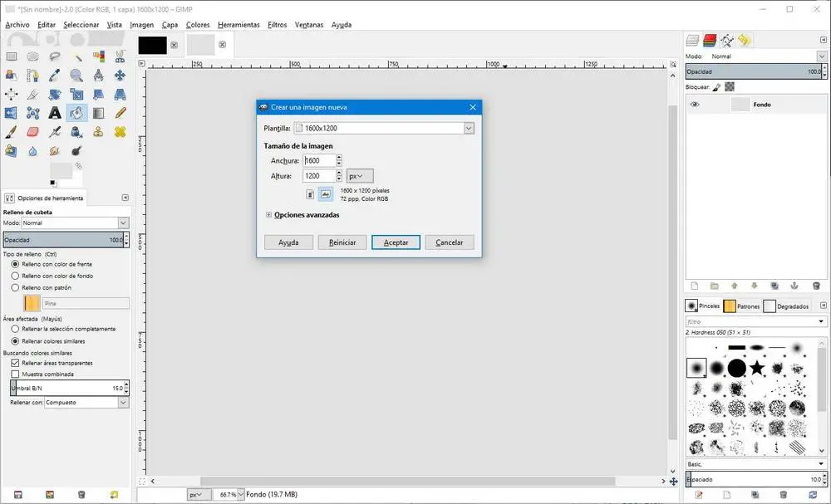Click the Anchura width input field

tap(319, 160)
